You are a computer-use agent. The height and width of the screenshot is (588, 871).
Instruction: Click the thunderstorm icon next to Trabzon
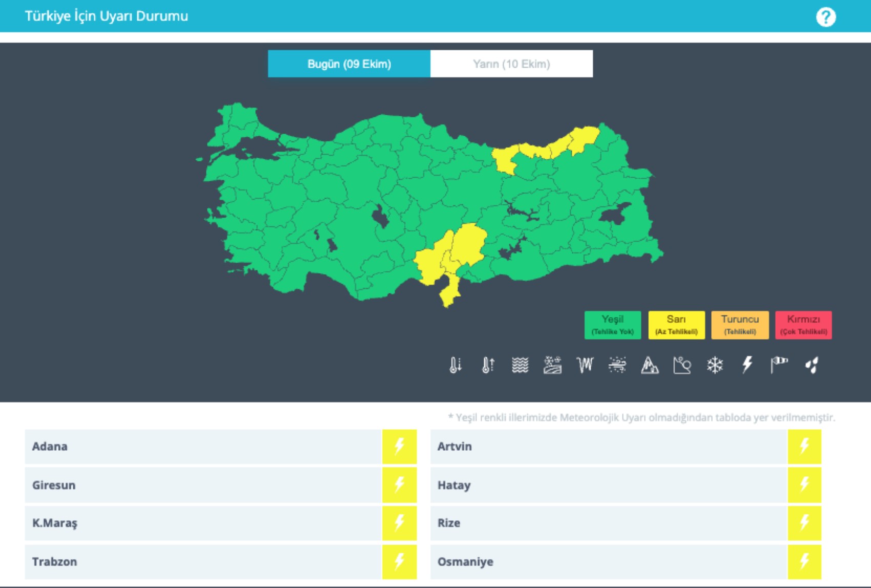pos(399,562)
